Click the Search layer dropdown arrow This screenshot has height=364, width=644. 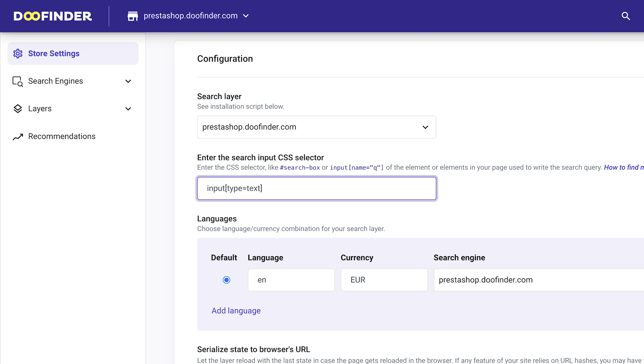[425, 127]
